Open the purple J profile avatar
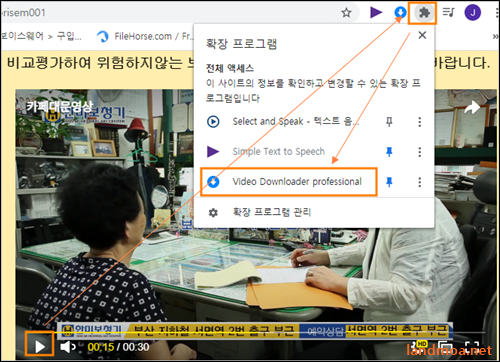Image resolution: width=500 pixels, height=362 pixels. (x=473, y=13)
